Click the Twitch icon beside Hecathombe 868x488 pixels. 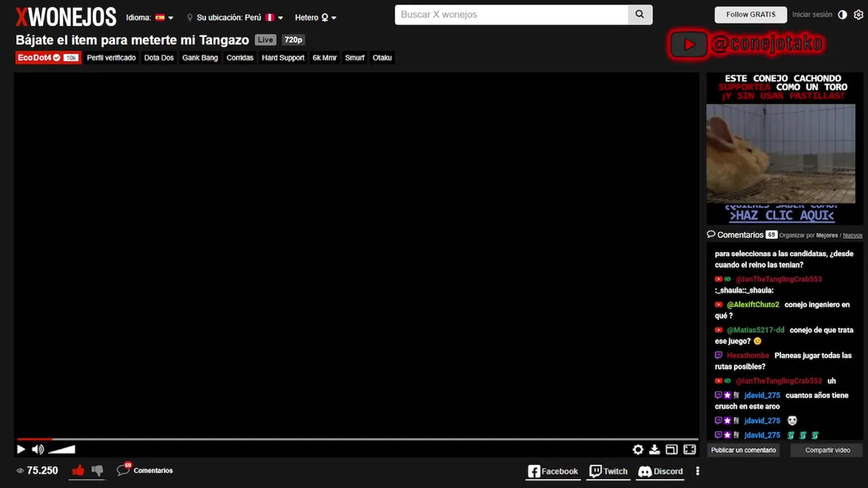[x=719, y=356]
